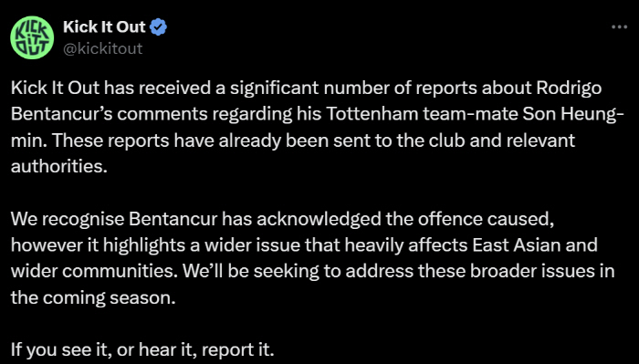Click the word "authorities." ending first paragraph
This screenshot has width=639, height=364.
[59, 166]
